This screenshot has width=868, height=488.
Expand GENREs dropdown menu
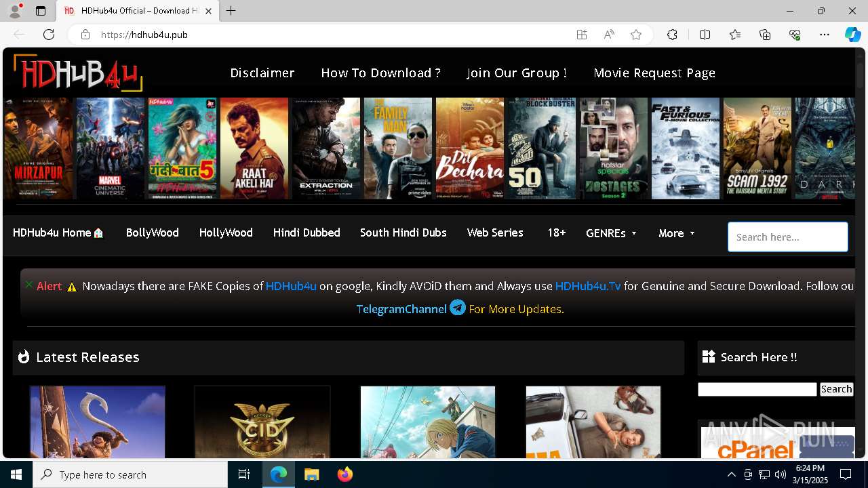click(612, 233)
